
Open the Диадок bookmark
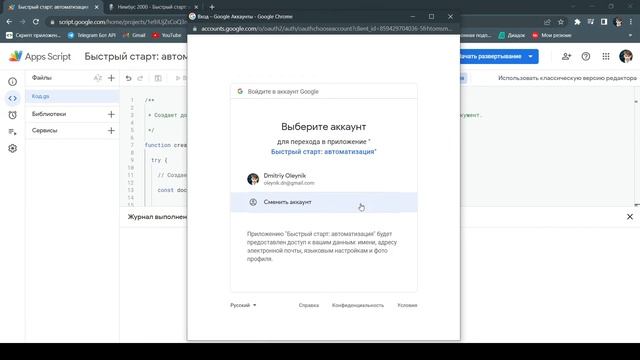pos(512,36)
